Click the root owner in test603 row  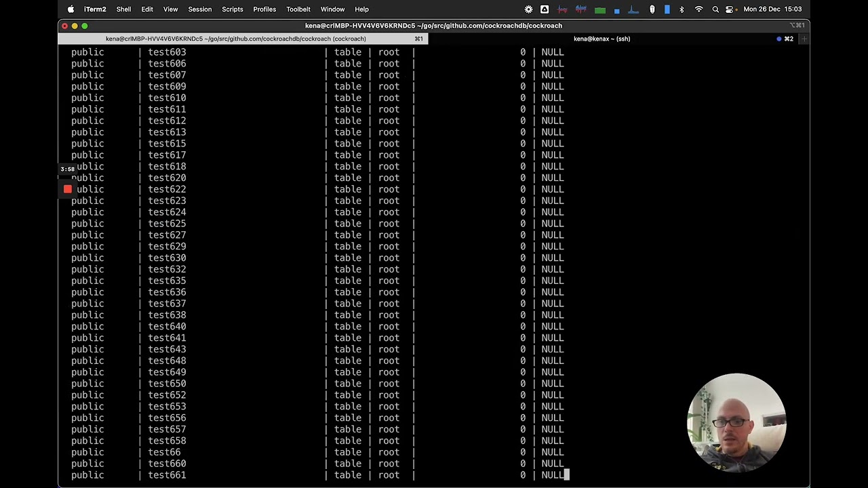(389, 52)
